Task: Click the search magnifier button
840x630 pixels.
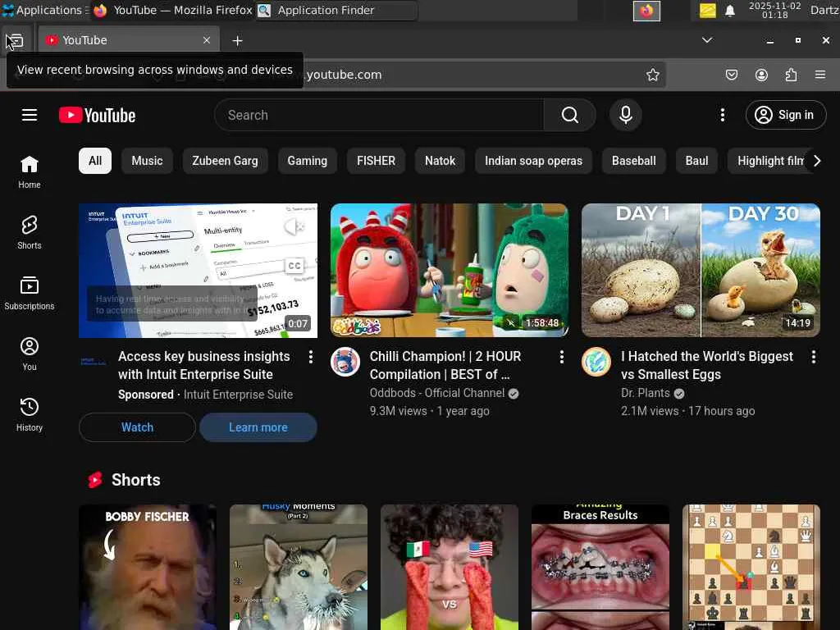Action: tap(569, 115)
